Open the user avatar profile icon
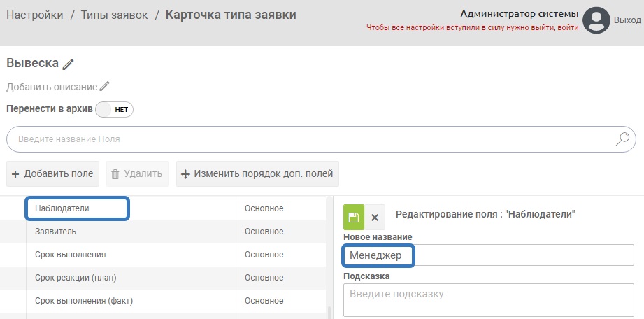This screenshot has height=319, width=644. 597,20
